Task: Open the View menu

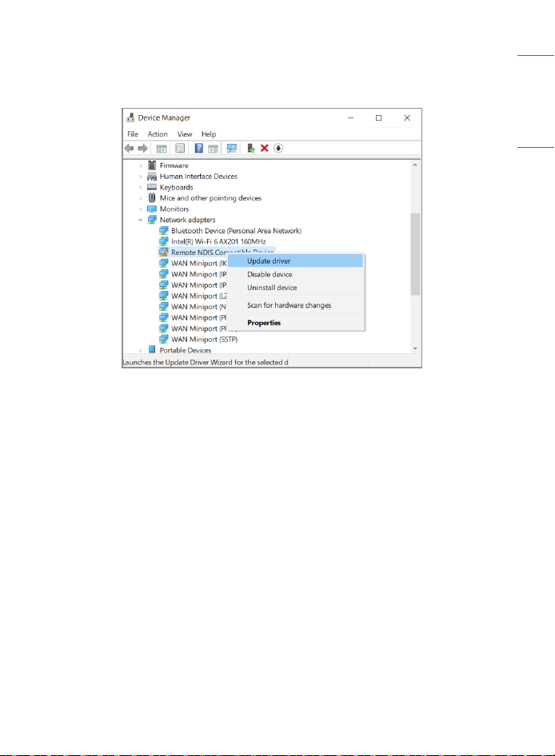Action: click(185, 134)
